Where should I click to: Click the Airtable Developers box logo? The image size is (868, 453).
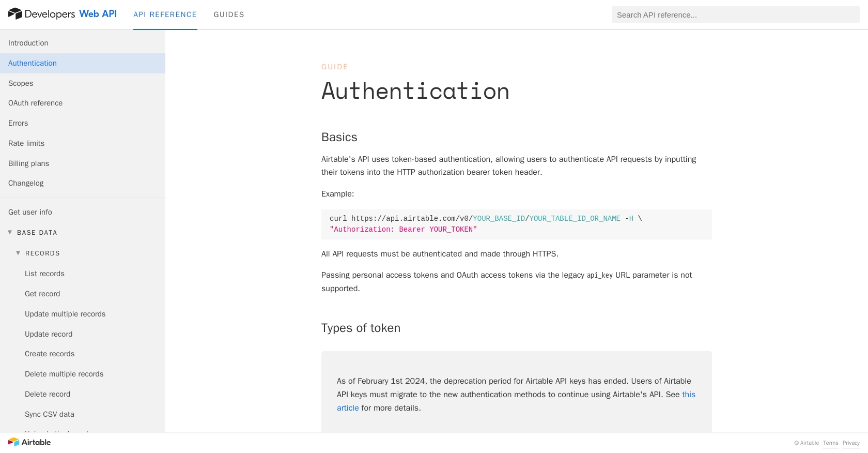click(15, 14)
